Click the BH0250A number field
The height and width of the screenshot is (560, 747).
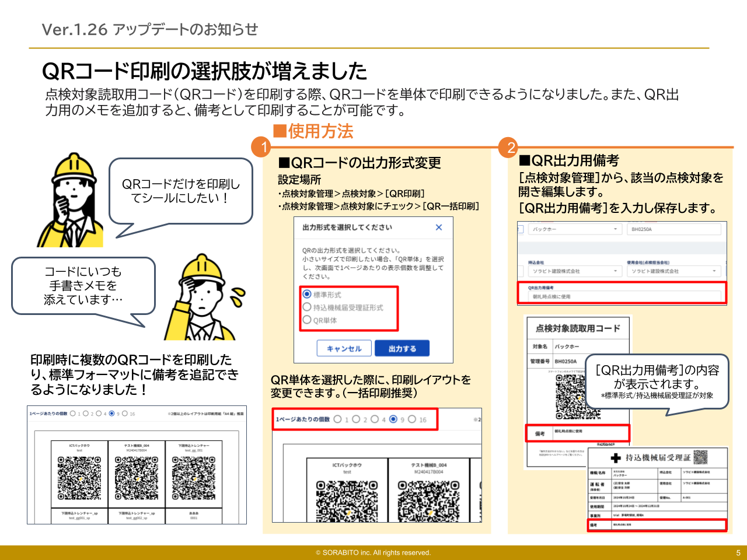674,228
